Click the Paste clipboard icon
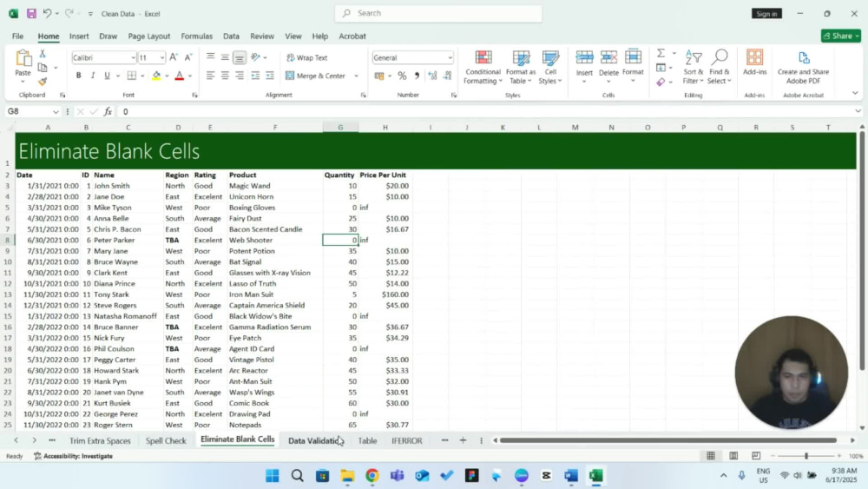Screen dimensions: 868x489 tap(23, 57)
